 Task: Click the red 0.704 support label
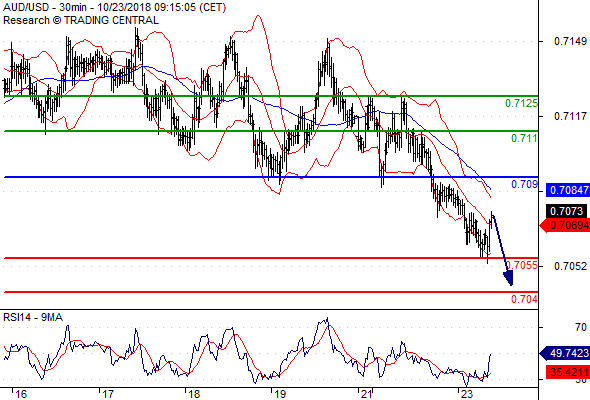point(524,300)
